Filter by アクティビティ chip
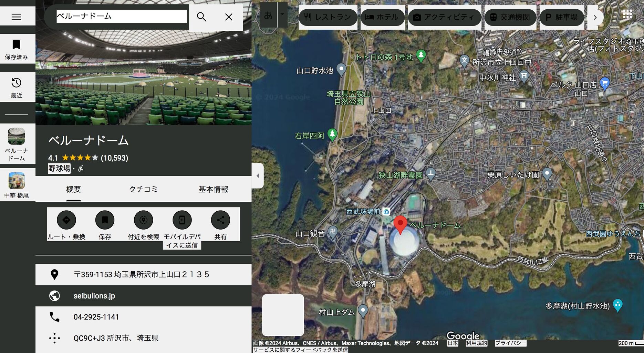Viewport: 644px width, 353px height. [445, 17]
